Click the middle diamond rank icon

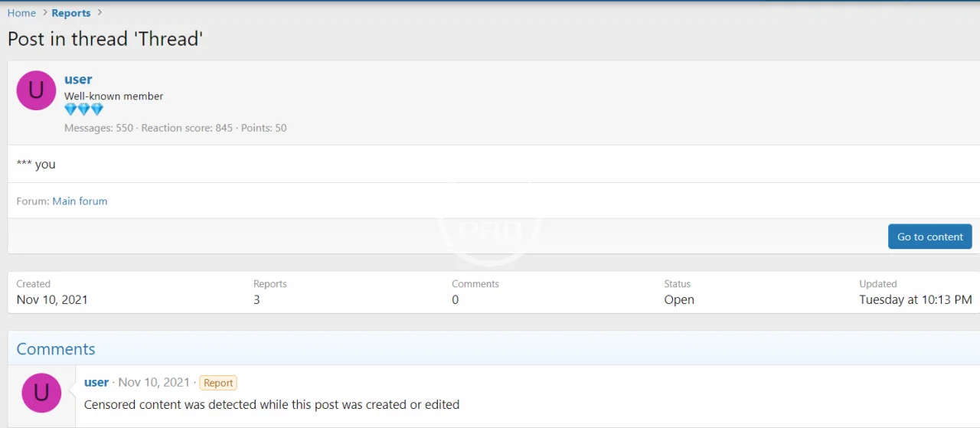83,109
